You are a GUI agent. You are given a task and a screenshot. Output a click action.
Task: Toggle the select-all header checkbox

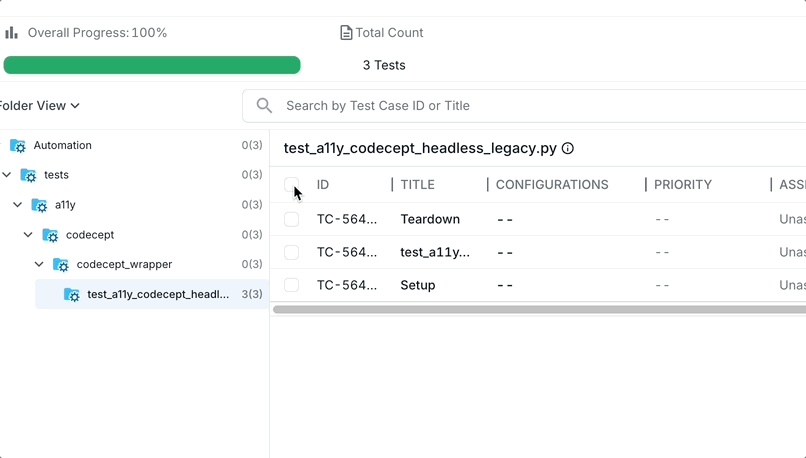[x=291, y=185]
